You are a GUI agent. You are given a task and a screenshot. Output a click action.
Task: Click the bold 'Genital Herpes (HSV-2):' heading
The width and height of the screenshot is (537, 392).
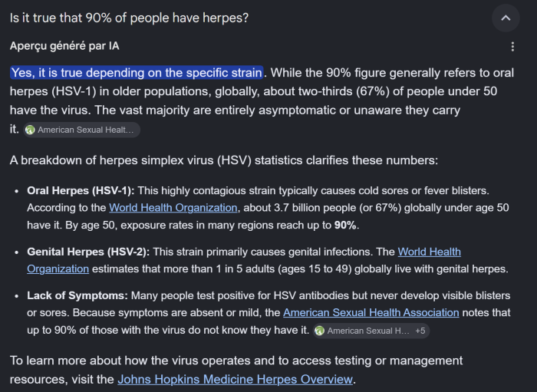click(x=88, y=252)
